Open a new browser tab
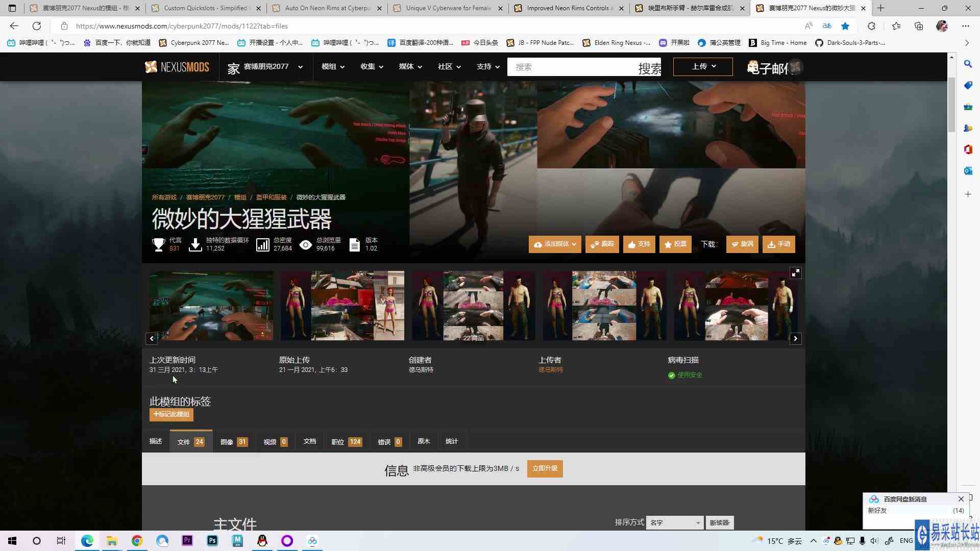Image resolution: width=980 pixels, height=551 pixels. [881, 8]
